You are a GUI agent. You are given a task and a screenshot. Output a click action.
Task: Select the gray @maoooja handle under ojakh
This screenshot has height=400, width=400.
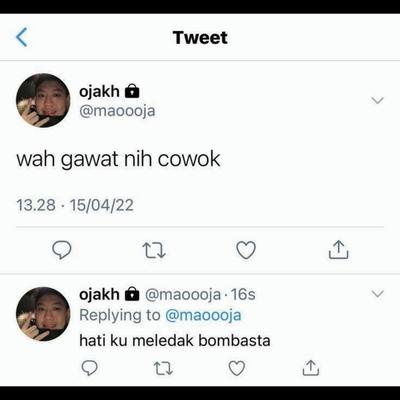click(x=117, y=111)
